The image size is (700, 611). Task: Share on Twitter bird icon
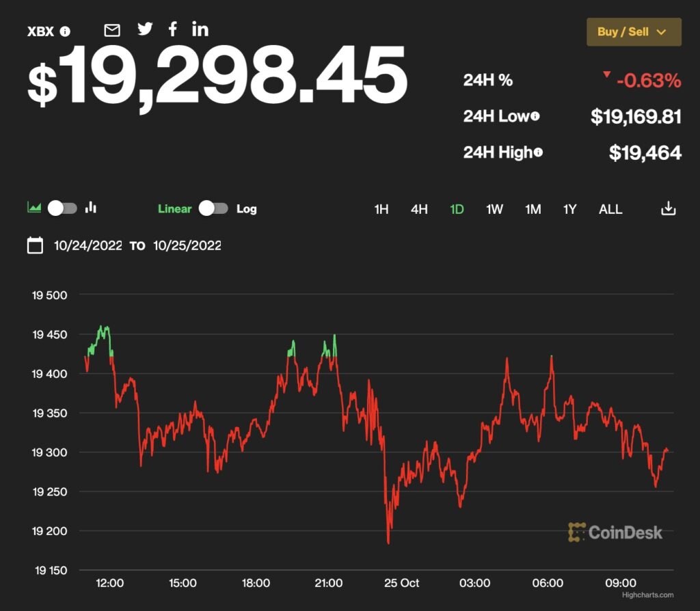click(x=145, y=29)
